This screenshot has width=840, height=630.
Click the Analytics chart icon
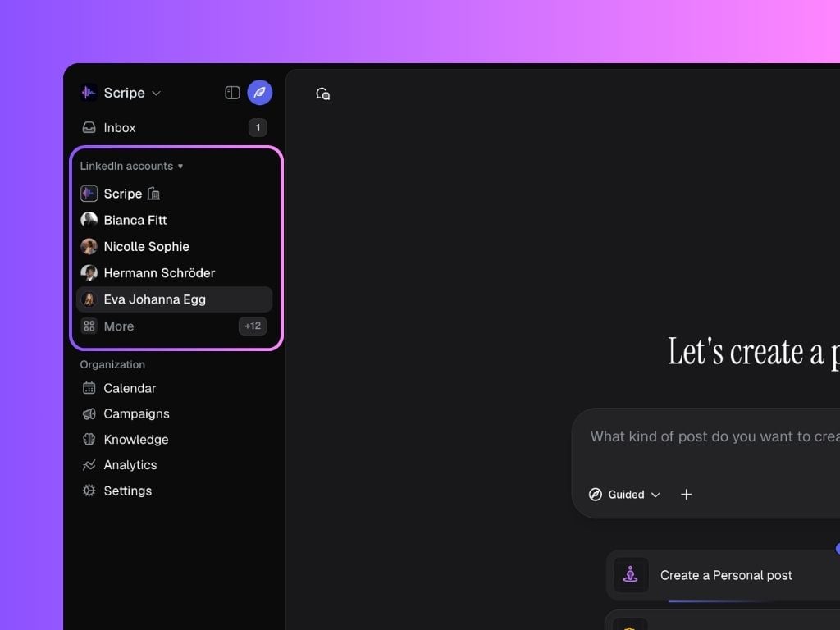[x=89, y=465]
